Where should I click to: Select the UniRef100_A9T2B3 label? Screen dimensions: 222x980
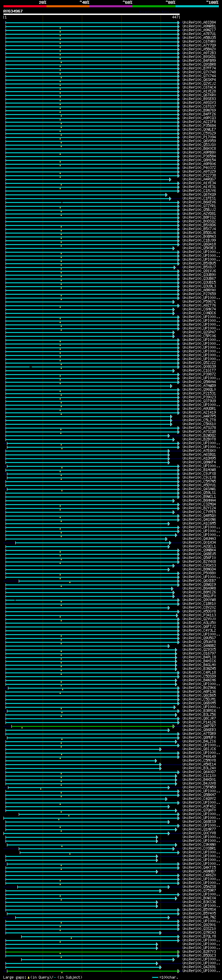pos(199,53)
